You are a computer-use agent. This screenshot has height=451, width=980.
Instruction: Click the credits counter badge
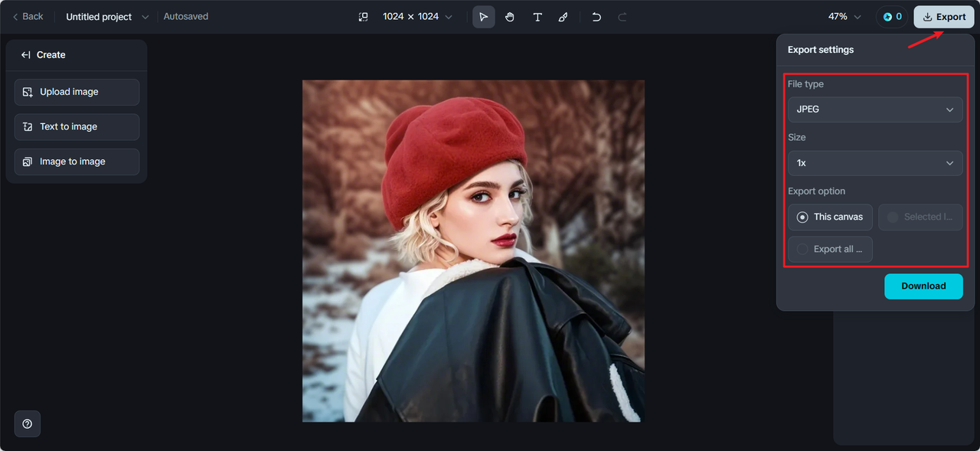pos(892,17)
